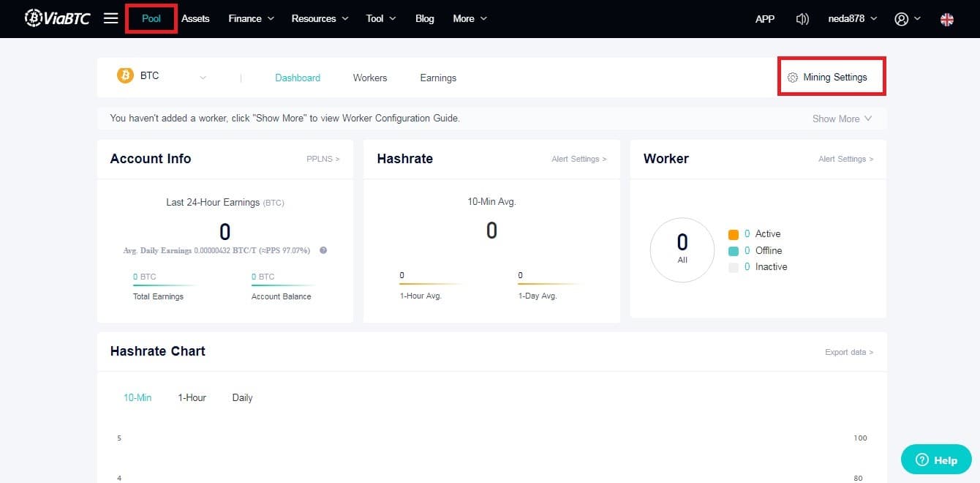Open Alert Settings in Worker card
The image size is (980, 483).
pos(846,159)
